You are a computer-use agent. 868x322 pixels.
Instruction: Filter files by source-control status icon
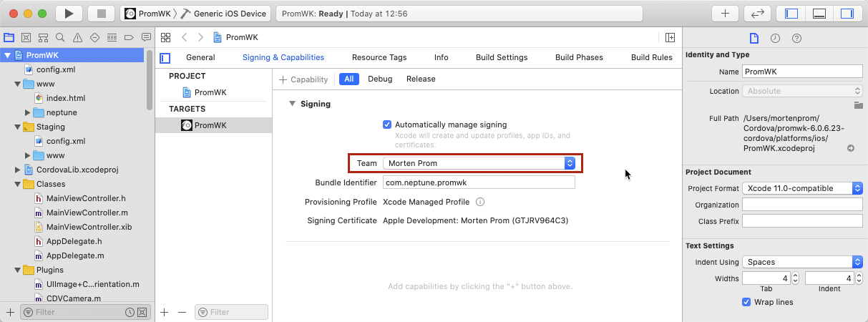(x=142, y=312)
